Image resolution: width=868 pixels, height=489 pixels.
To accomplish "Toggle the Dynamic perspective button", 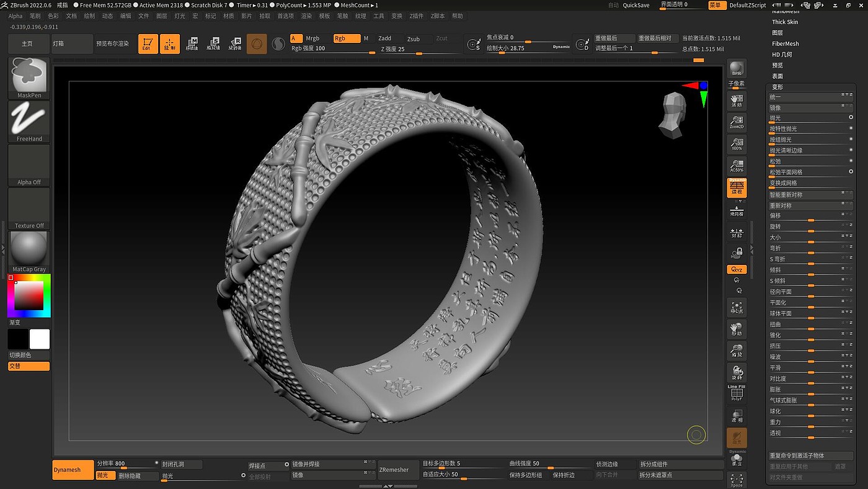I will (x=737, y=188).
